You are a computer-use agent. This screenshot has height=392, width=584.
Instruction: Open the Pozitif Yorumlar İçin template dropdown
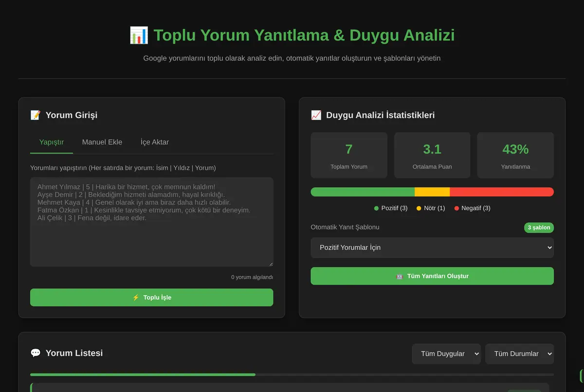pos(432,248)
